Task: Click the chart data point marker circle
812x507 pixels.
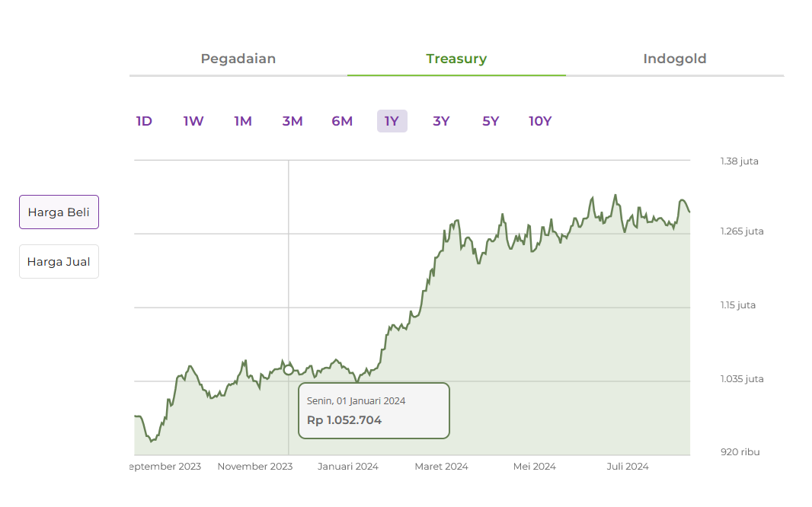Action: click(x=289, y=370)
